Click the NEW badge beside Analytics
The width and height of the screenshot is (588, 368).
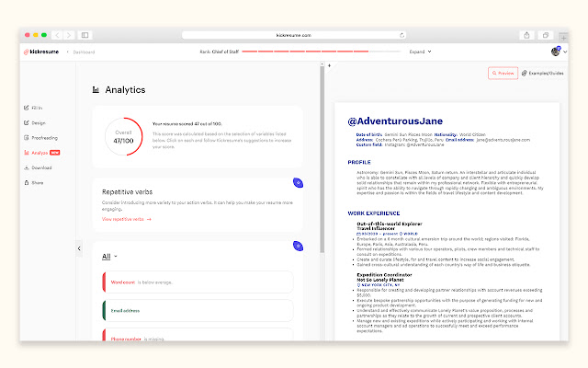tap(55, 153)
